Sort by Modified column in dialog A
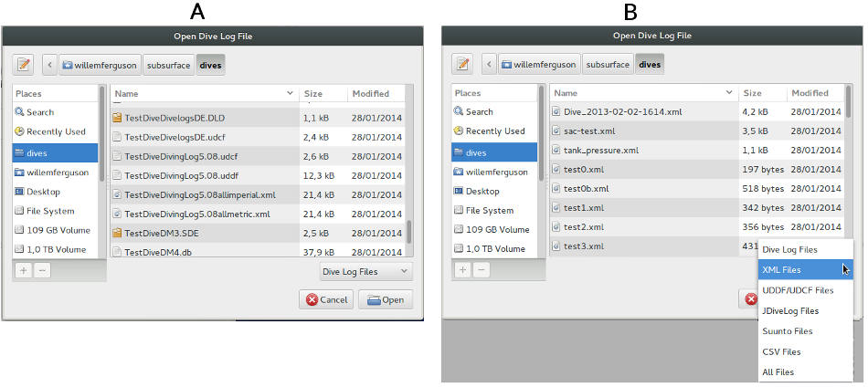 point(376,94)
